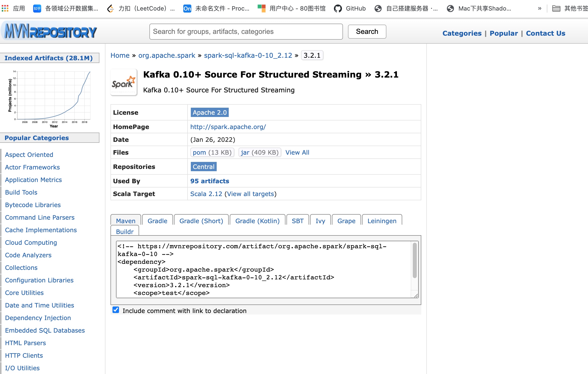Open Dependency Injection category

coord(38,318)
